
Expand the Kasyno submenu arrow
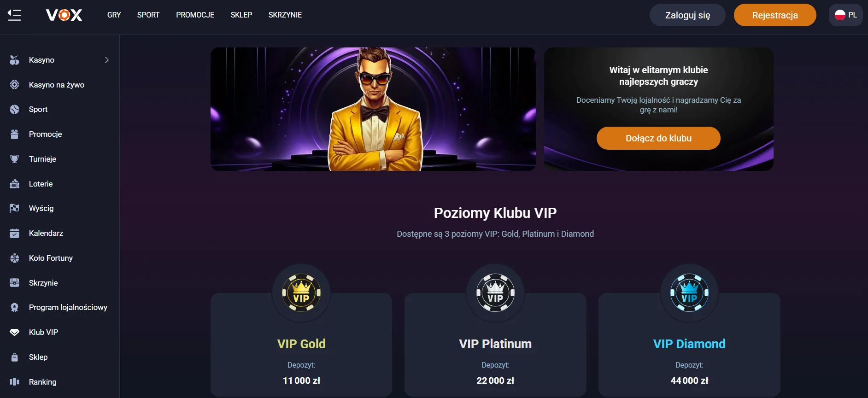pos(107,60)
